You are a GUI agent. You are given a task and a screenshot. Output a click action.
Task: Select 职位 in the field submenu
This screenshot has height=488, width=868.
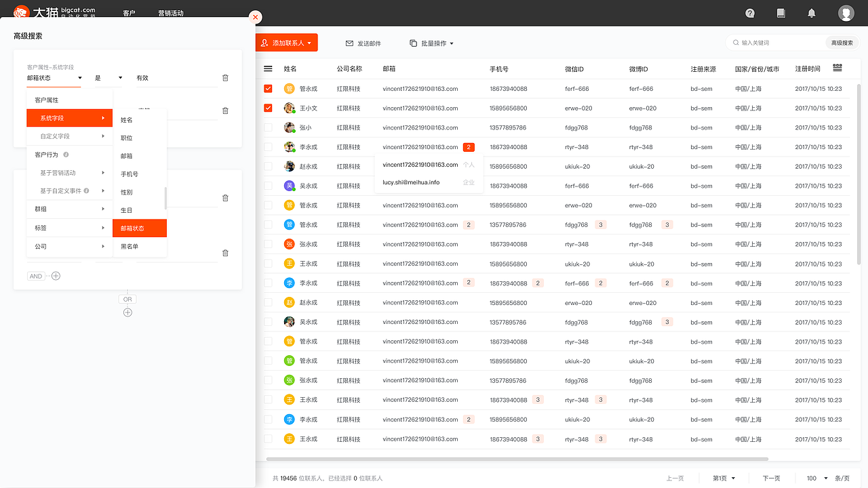click(139, 138)
